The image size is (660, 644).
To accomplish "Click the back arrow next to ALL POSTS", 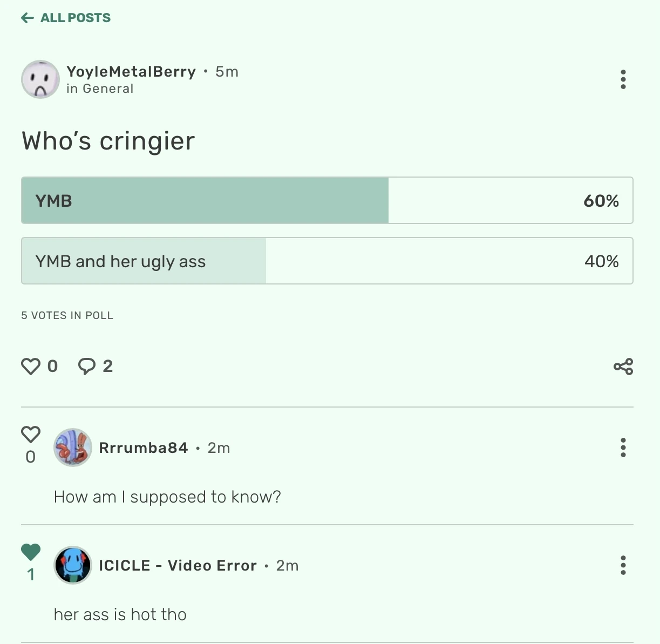I will click(26, 18).
